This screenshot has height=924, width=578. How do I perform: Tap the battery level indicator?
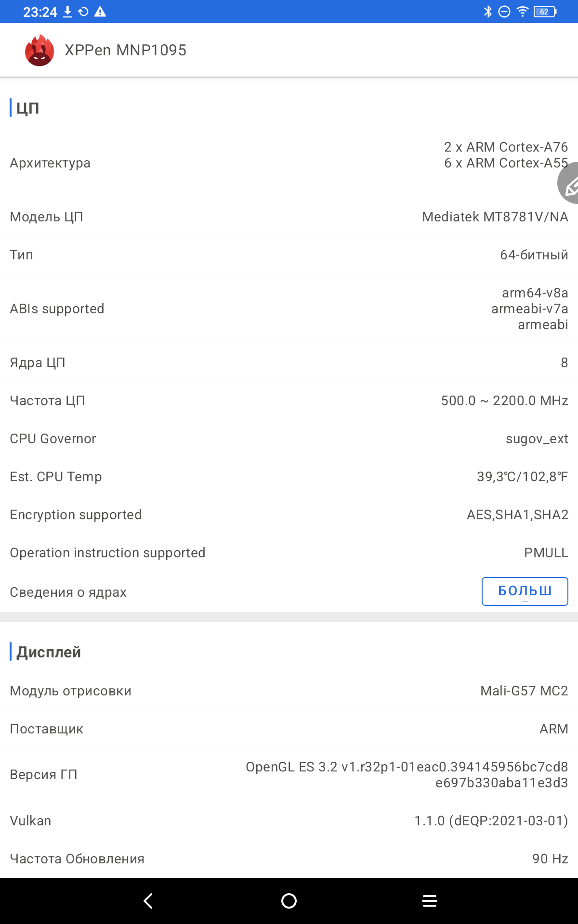545,12
